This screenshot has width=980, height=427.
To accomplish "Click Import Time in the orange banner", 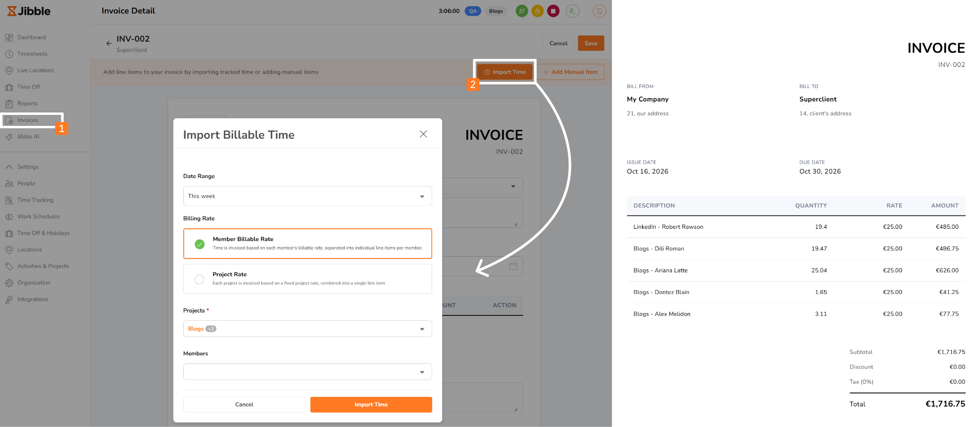I will [x=505, y=72].
